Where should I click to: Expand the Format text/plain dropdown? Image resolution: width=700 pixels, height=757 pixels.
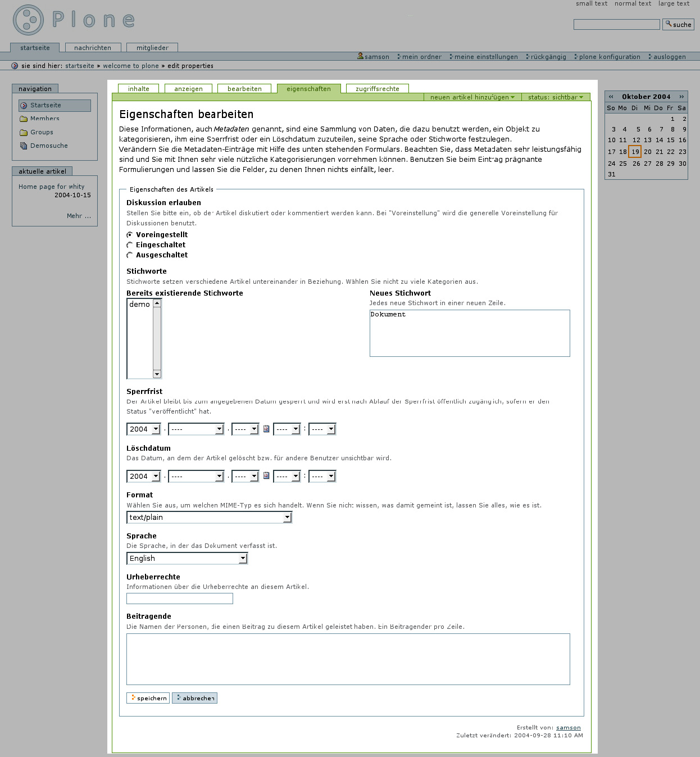click(x=209, y=518)
